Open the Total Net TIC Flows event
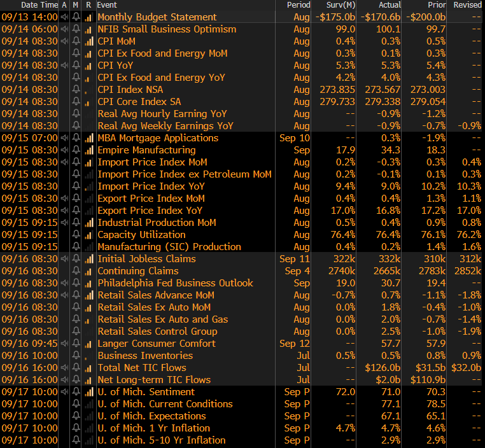Image resolution: width=485 pixels, height=448 pixels. [x=142, y=368]
